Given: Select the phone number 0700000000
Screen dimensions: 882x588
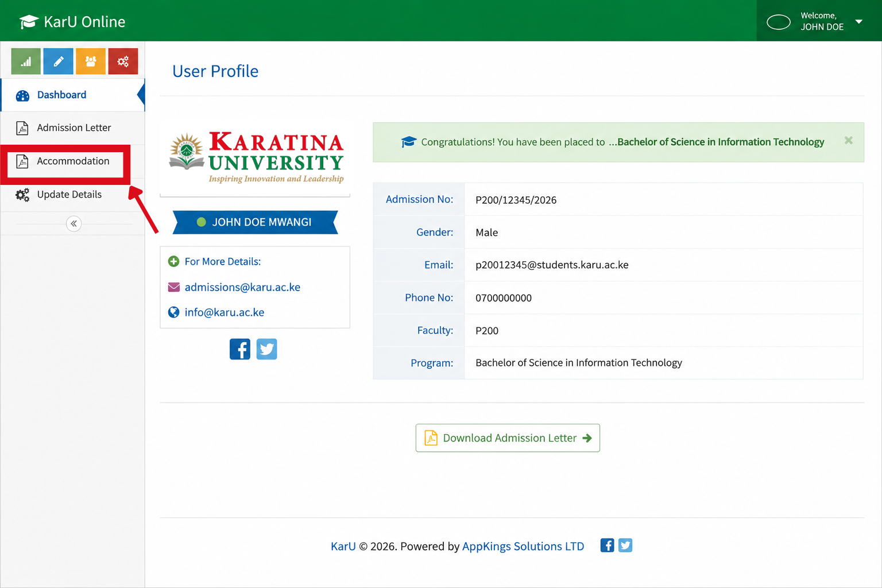Looking at the screenshot, I should click(504, 298).
